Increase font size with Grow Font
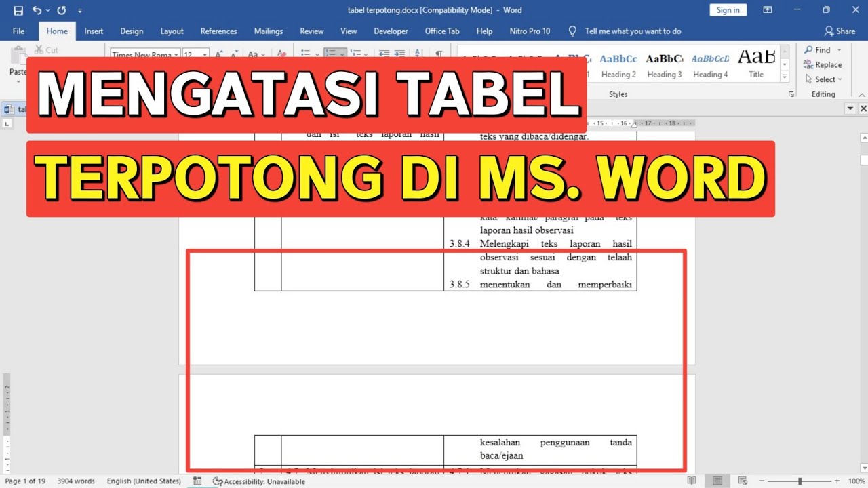The height and width of the screenshot is (488, 868). coord(218,54)
